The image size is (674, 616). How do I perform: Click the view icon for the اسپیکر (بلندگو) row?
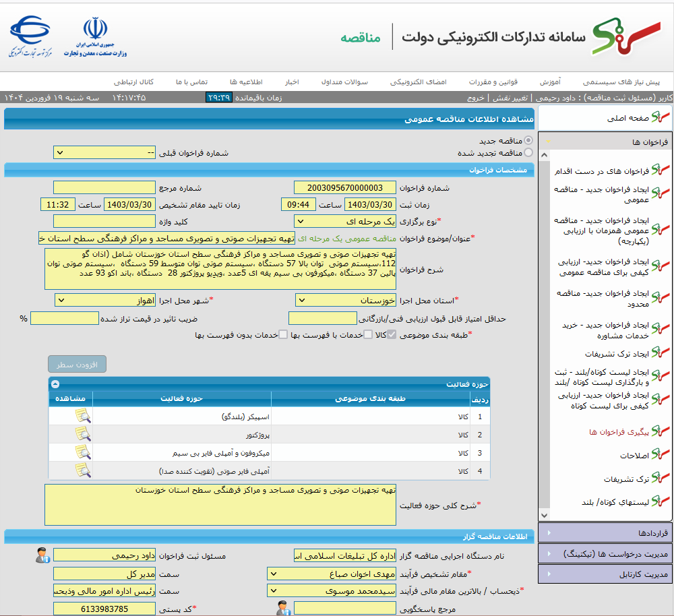(83, 416)
